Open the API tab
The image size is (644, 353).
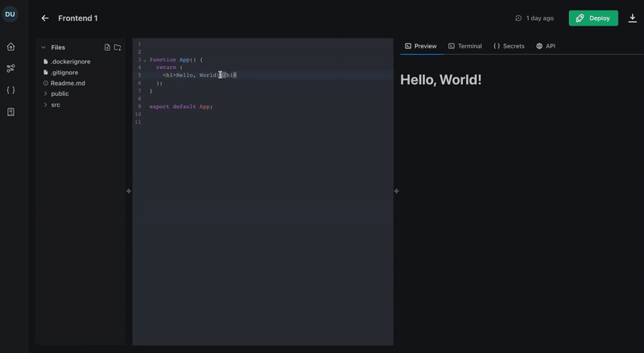click(546, 46)
